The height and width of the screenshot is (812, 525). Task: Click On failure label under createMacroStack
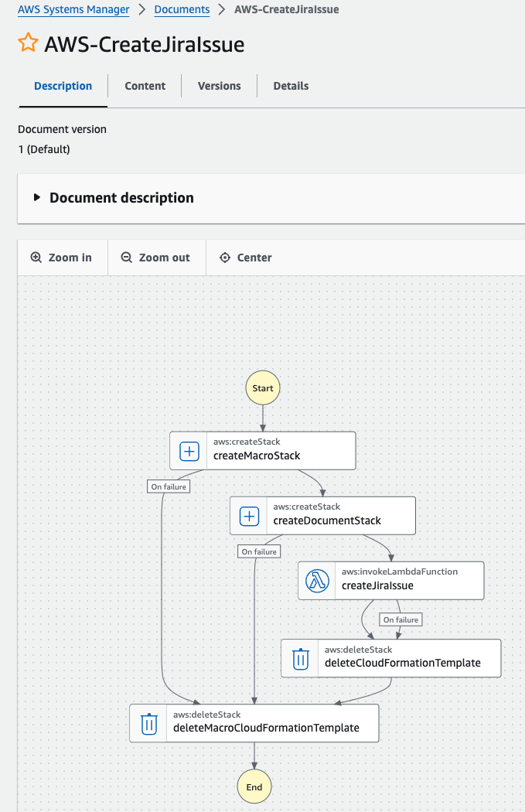coord(169,486)
